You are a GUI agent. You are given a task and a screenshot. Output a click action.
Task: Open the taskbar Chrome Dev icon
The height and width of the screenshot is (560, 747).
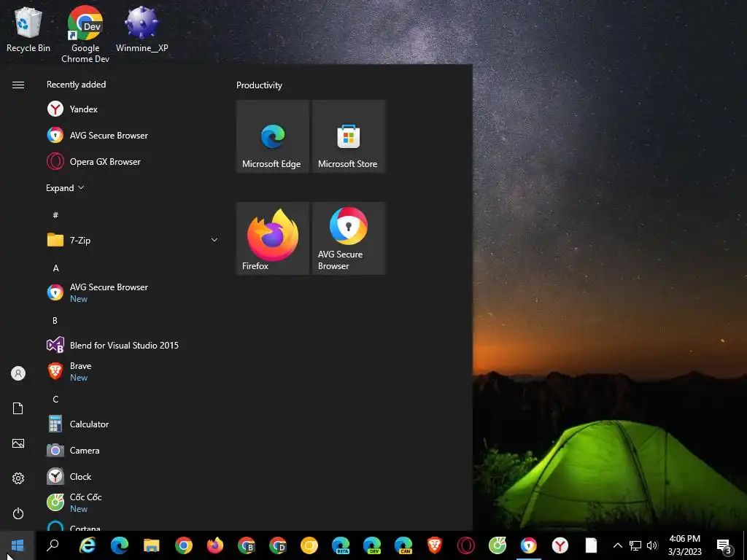coord(278,545)
